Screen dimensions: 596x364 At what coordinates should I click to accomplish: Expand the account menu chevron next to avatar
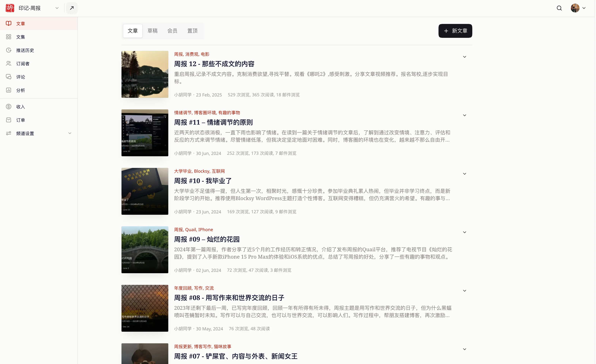(x=584, y=8)
